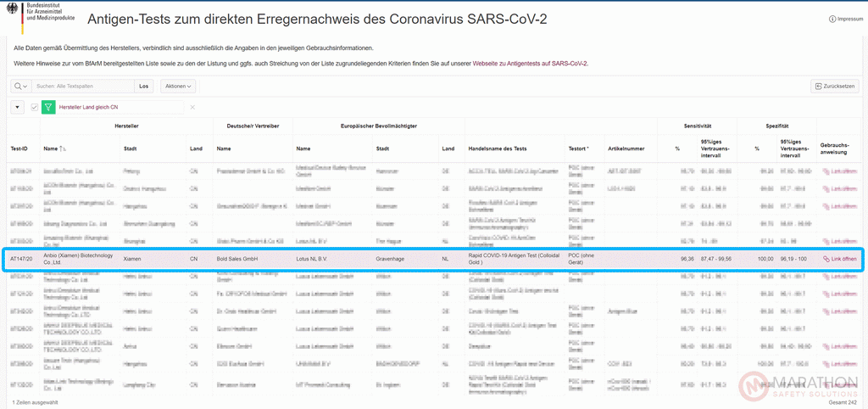
Task: Click the Hersteller Land column header
Action: (196, 149)
